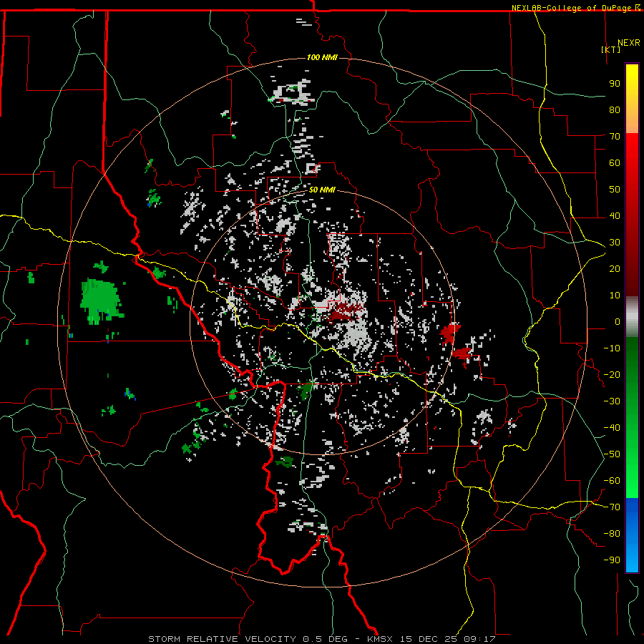This screenshot has width=644, height=644.
Task: Click the 20 value on the velocity scale
Action: coord(615,268)
